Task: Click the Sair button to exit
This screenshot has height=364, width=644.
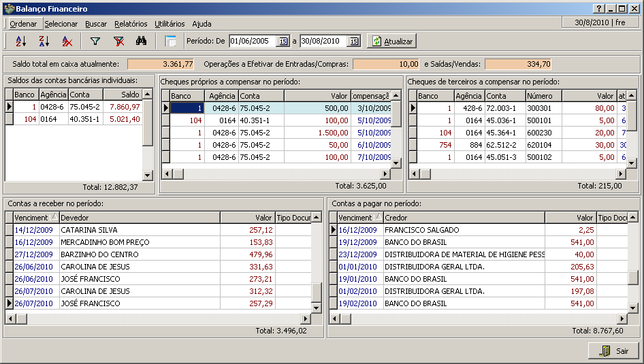Action: click(613, 351)
